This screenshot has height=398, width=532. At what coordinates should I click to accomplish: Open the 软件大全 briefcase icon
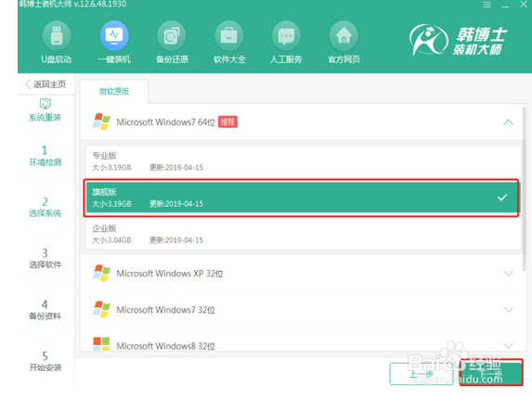(229, 36)
